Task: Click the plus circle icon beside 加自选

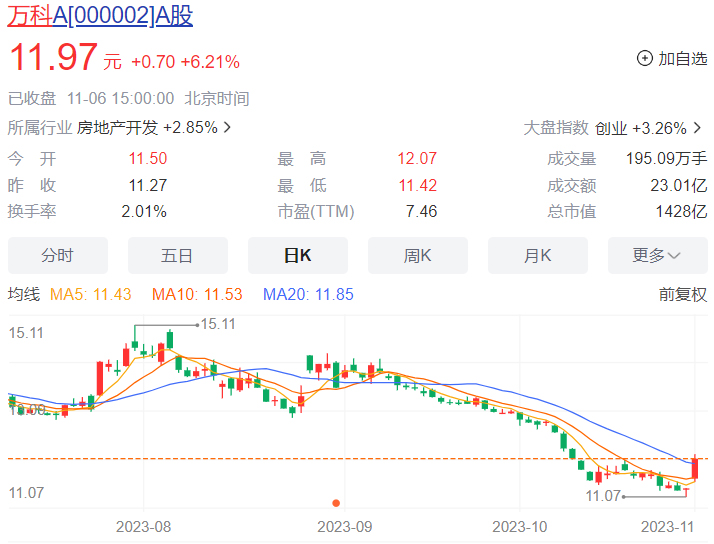Action: tap(644, 59)
